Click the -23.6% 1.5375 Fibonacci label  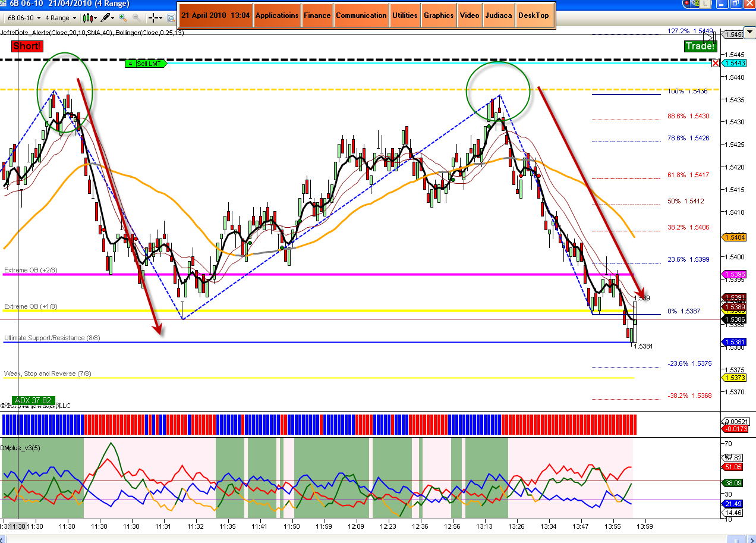[689, 363]
